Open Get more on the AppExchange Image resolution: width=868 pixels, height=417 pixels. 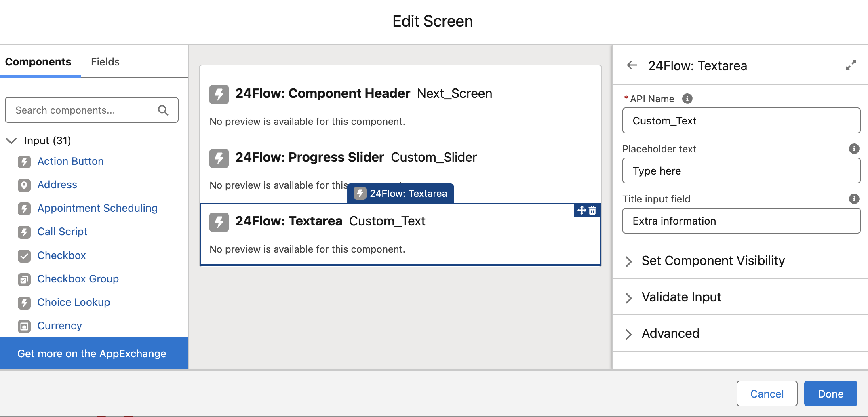92,354
